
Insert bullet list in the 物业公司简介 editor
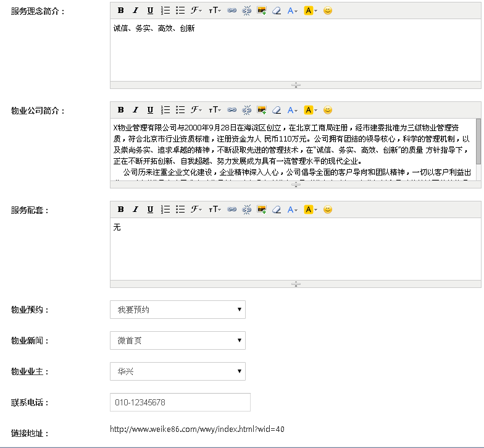click(180, 110)
